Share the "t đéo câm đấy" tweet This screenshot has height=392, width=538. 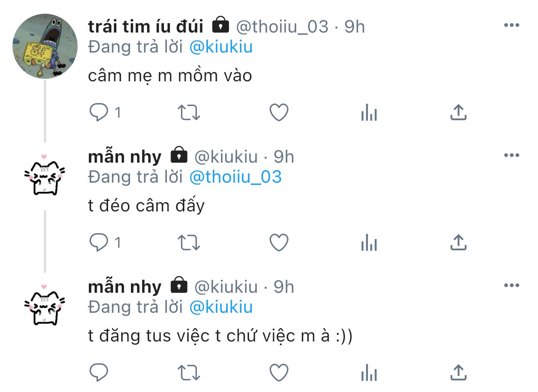pos(458,242)
